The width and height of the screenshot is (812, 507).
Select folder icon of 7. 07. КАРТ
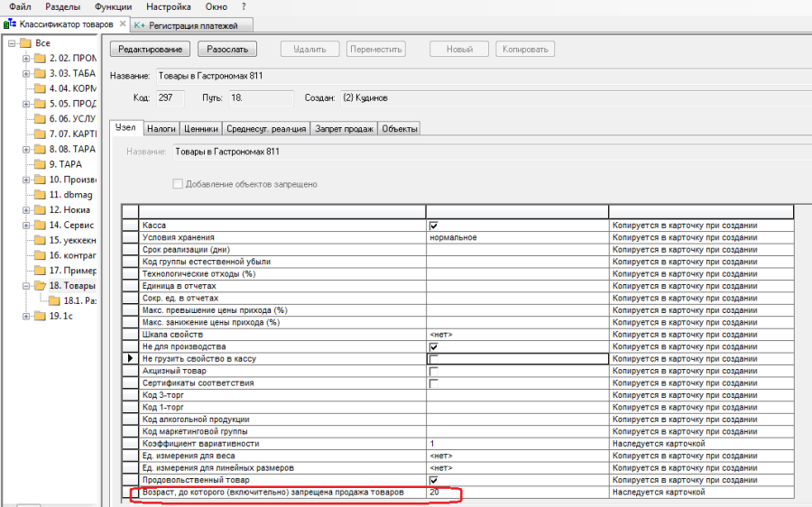coord(40,134)
